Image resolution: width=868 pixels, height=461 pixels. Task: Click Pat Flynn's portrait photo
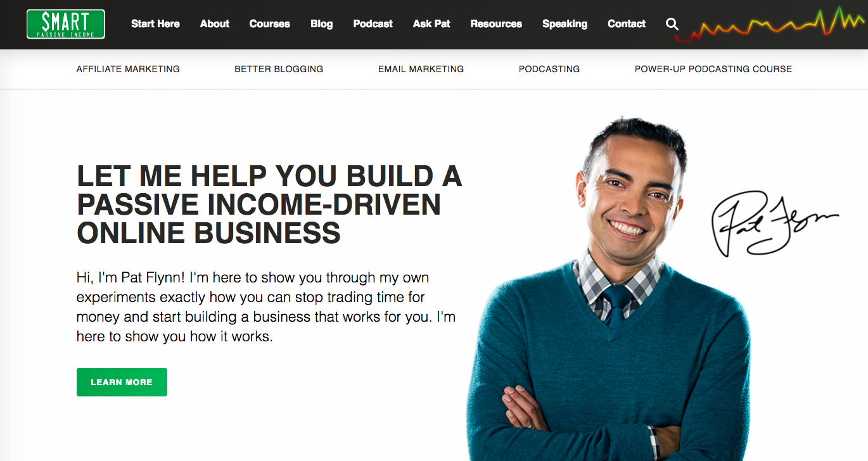coord(608,289)
